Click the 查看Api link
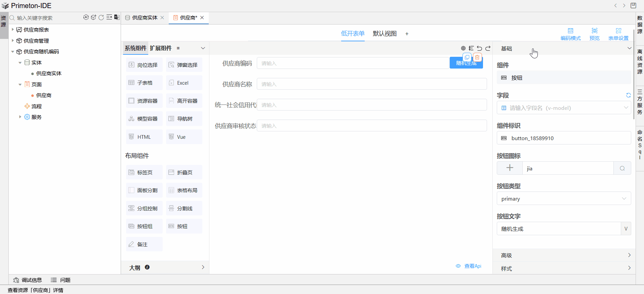644x294 pixels. click(x=469, y=266)
